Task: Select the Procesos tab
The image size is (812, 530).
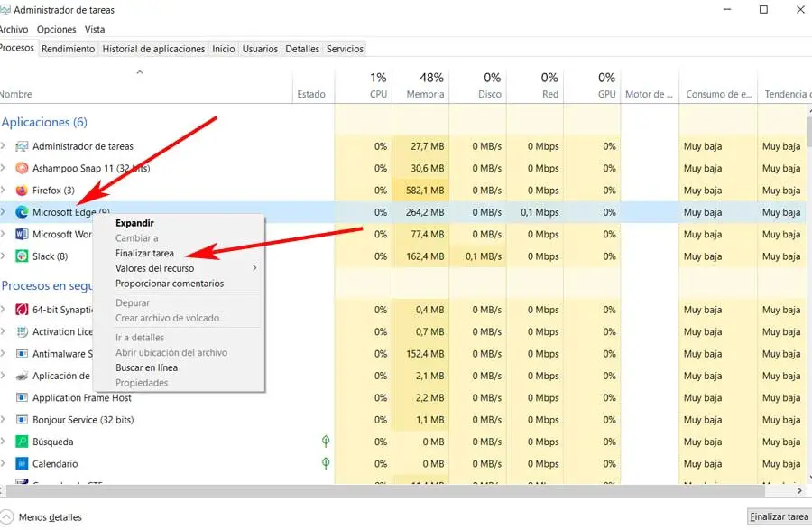Action: click(x=18, y=48)
